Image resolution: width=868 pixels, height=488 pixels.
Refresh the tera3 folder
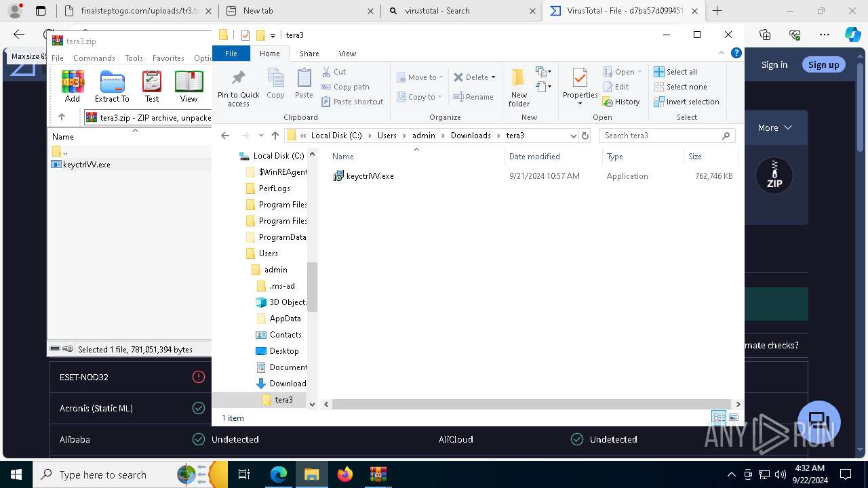[x=585, y=136]
